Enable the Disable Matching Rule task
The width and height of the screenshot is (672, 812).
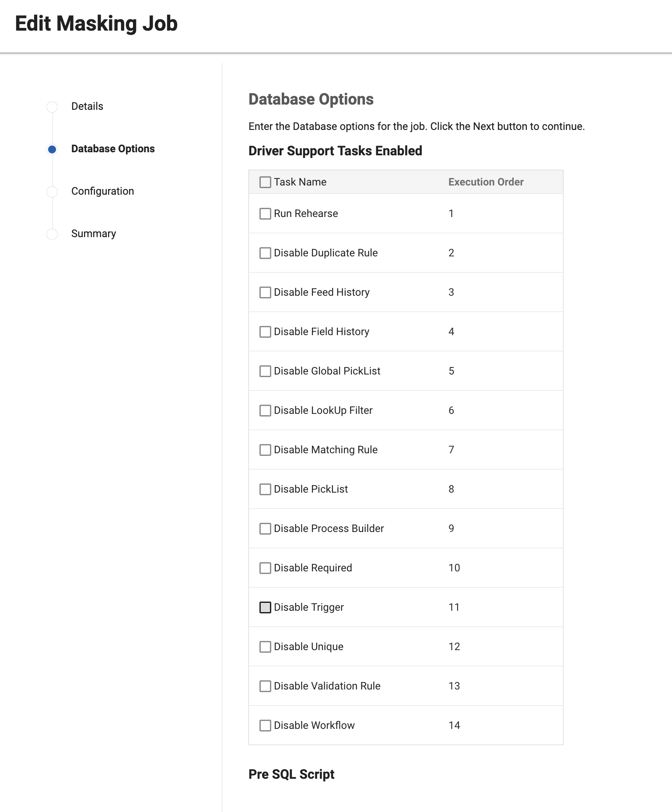[265, 450]
